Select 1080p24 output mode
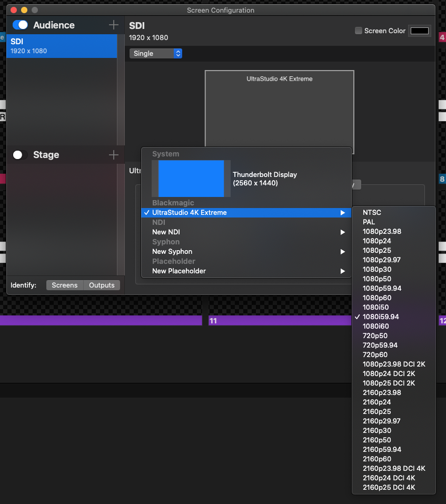The height and width of the screenshot is (504, 446). [x=394, y=241]
